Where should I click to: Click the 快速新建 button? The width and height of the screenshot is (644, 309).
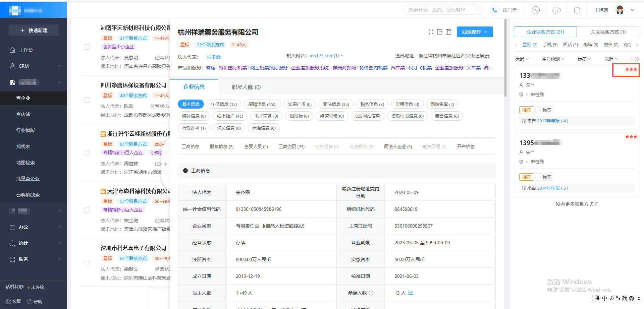click(34, 30)
